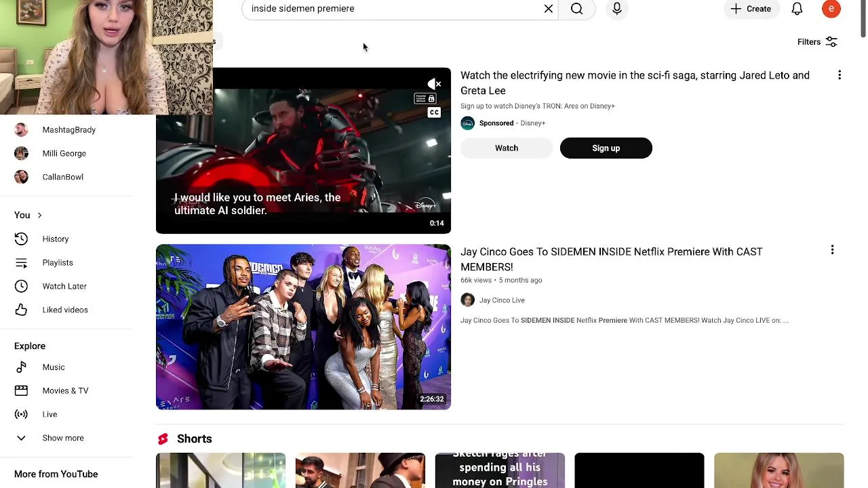Click Milli George's channel avatar

pyautogui.click(x=21, y=153)
